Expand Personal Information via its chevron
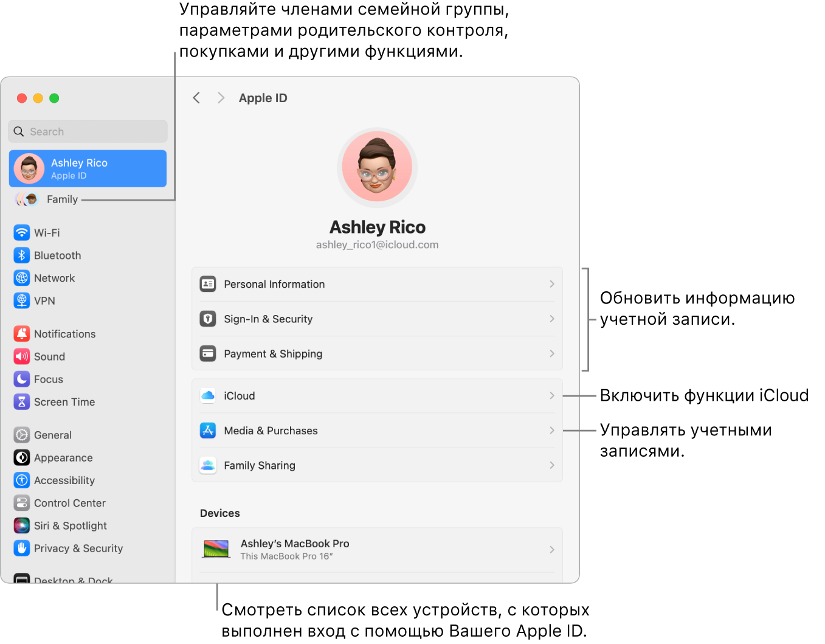 [x=552, y=284]
